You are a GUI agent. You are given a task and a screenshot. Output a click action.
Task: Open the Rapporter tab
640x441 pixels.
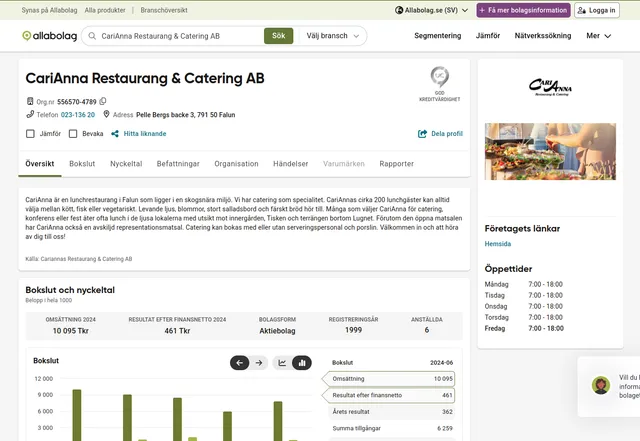(x=396, y=164)
